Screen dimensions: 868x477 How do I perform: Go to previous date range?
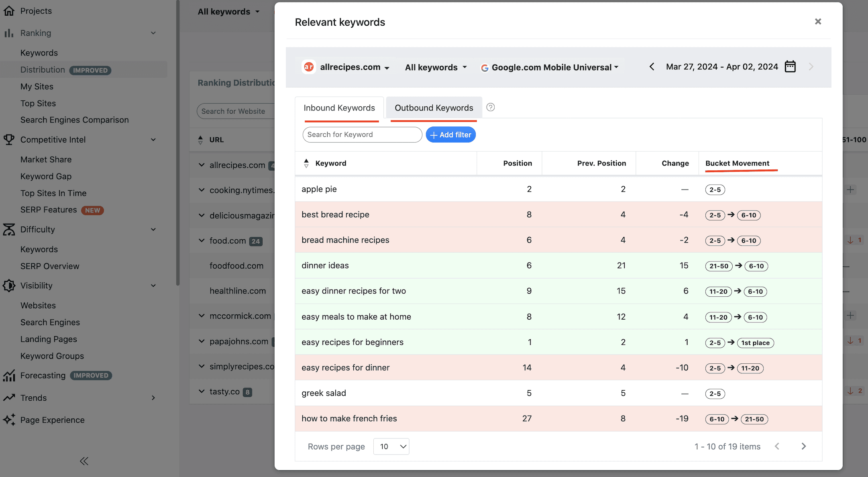pos(652,67)
